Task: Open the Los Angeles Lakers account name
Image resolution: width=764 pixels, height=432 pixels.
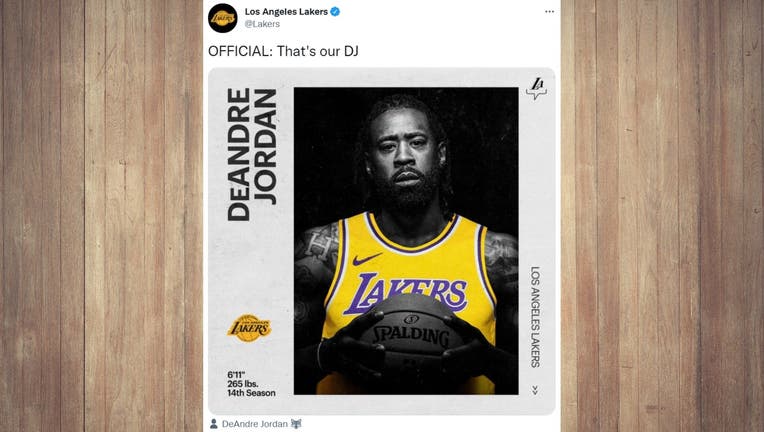Action: tap(286, 12)
